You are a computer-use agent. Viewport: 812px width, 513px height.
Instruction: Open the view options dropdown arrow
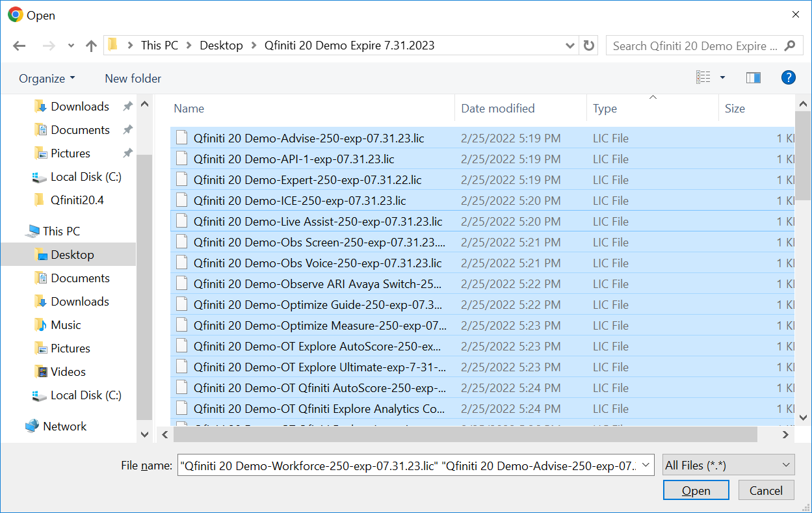coord(722,77)
